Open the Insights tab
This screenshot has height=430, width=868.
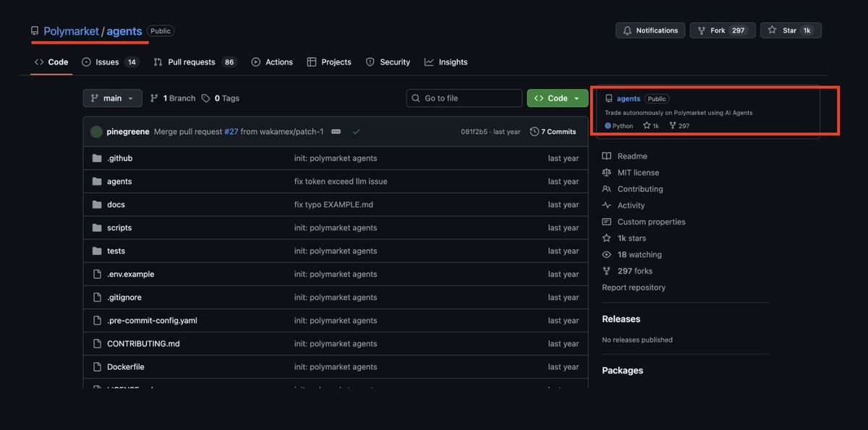[x=446, y=62]
